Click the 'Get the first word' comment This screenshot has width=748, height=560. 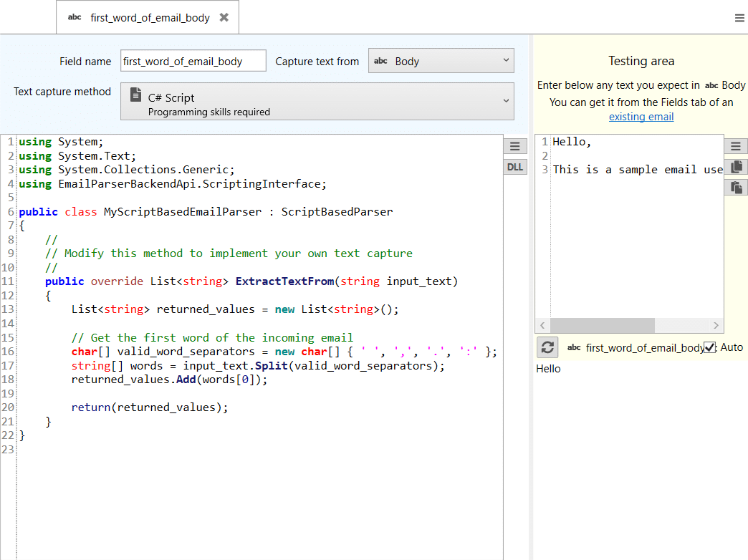click(x=212, y=338)
